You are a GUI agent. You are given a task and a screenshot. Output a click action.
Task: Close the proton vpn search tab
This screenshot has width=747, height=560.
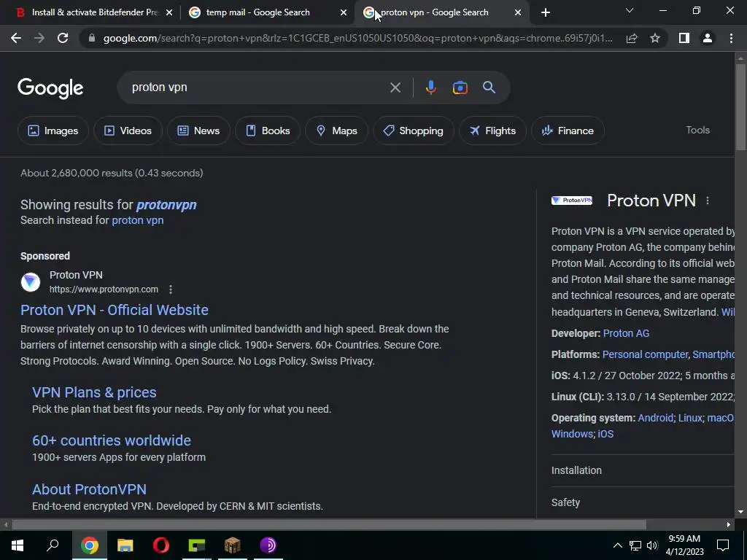pyautogui.click(x=518, y=12)
